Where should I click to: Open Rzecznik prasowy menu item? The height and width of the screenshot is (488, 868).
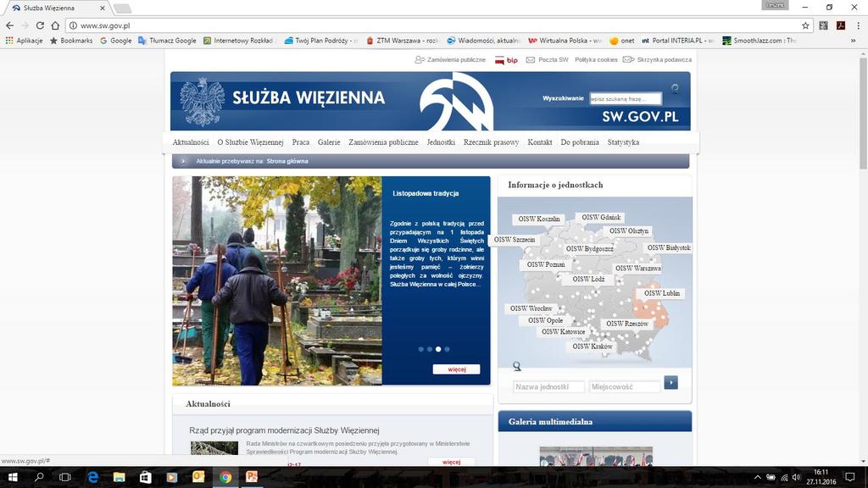coord(491,142)
